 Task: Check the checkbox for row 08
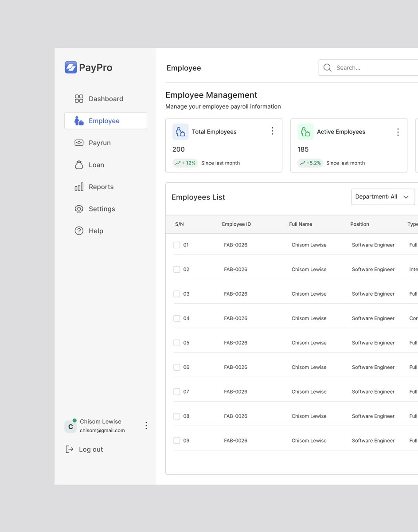pos(177,416)
